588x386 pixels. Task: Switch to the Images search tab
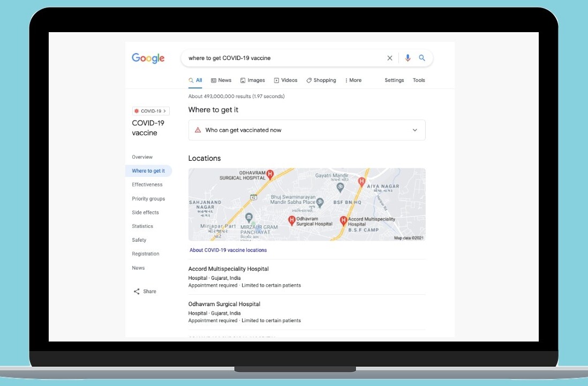click(253, 80)
